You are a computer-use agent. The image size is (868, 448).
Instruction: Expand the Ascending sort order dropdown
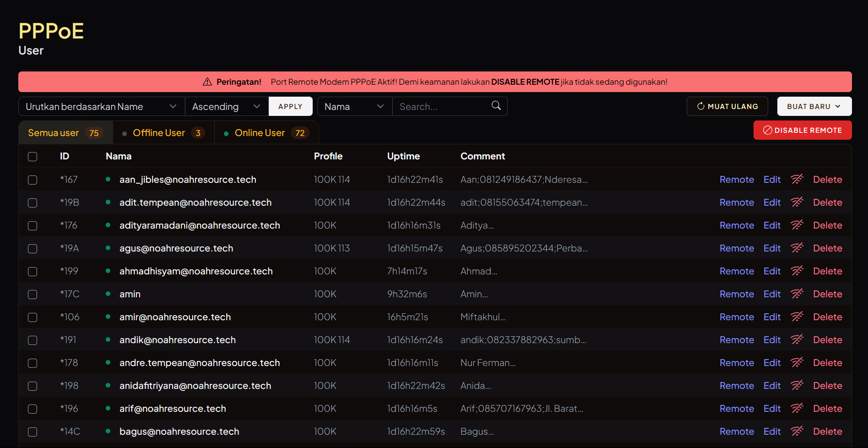tap(226, 106)
